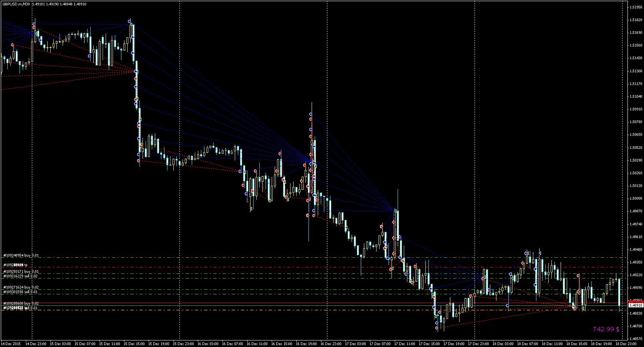The height and width of the screenshot is (347, 644).
Task: Click time axis label 15 Dec 23:00
Action: coord(183,344)
